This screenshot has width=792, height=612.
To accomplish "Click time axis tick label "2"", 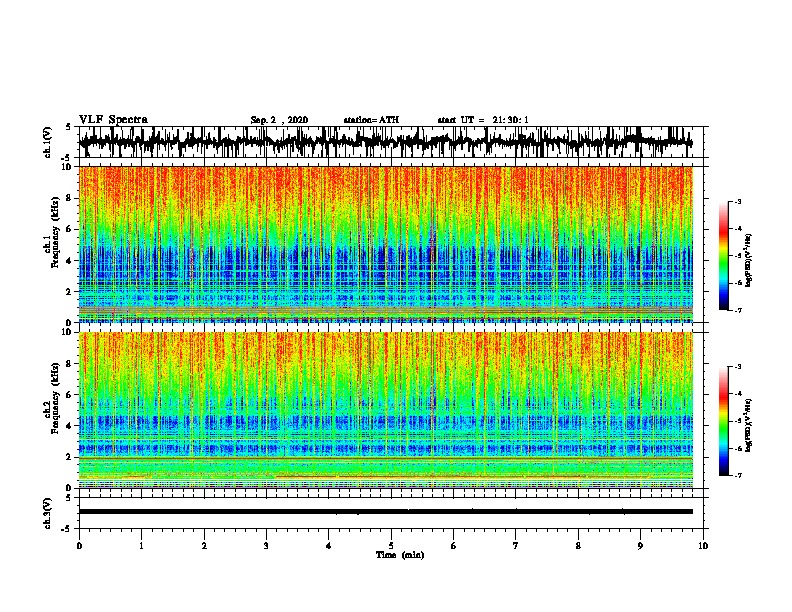I will coord(204,546).
